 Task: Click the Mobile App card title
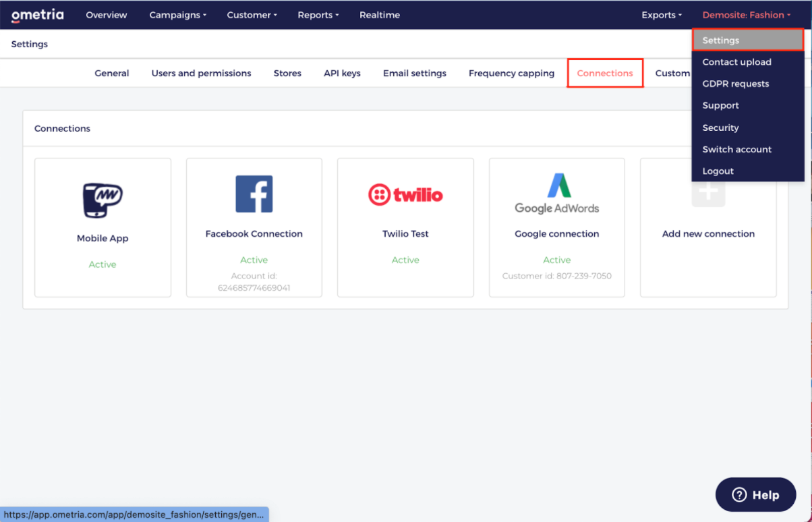click(103, 238)
